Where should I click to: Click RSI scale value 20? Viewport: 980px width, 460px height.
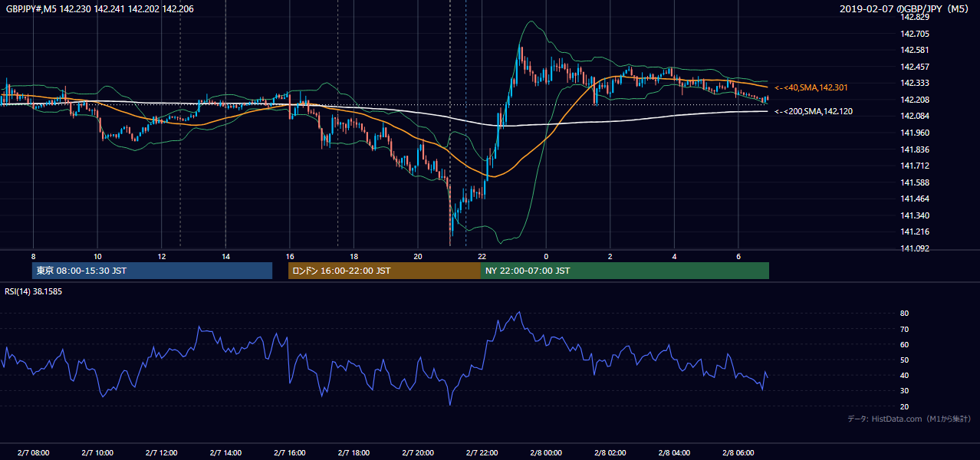(904, 406)
